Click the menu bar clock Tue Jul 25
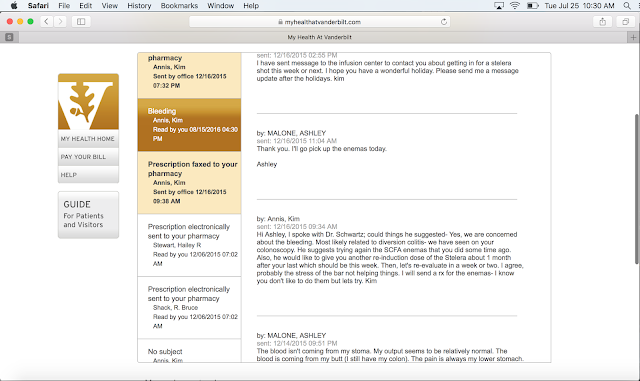640x381 pixels. click(x=579, y=6)
